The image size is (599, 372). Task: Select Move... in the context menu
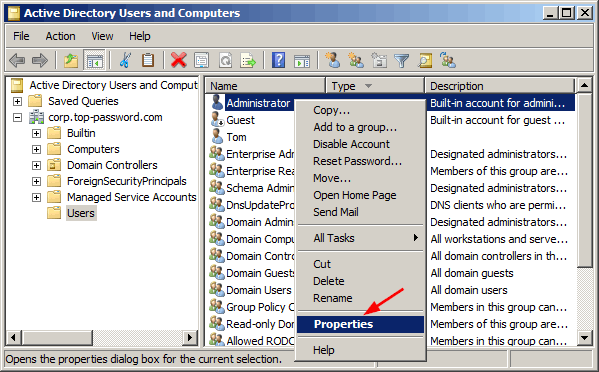(360, 178)
